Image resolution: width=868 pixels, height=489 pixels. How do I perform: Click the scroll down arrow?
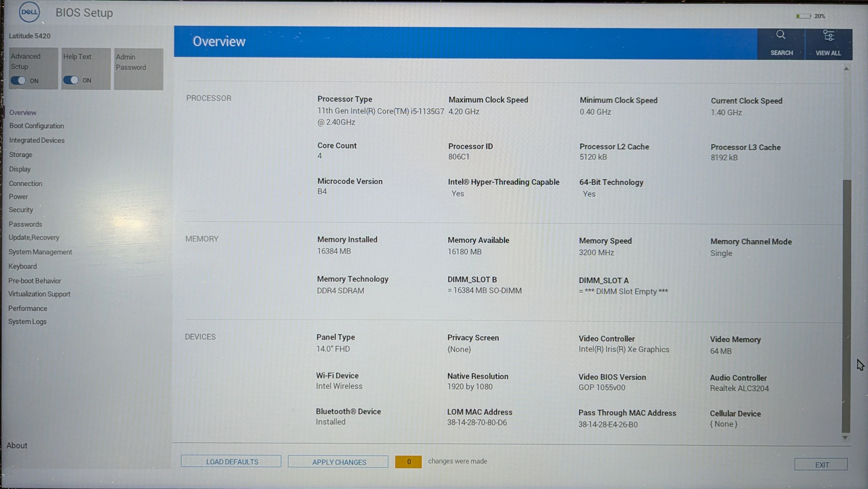(845, 437)
